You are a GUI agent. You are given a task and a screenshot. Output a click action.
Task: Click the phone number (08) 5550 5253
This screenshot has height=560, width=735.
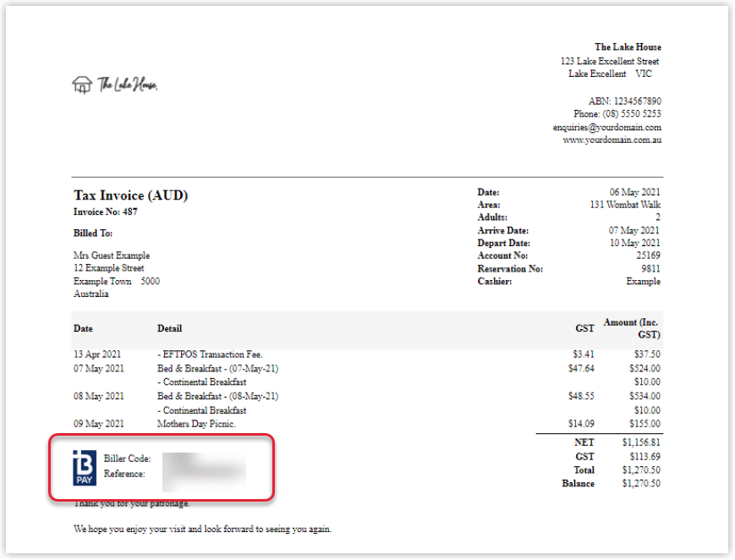tap(617, 113)
